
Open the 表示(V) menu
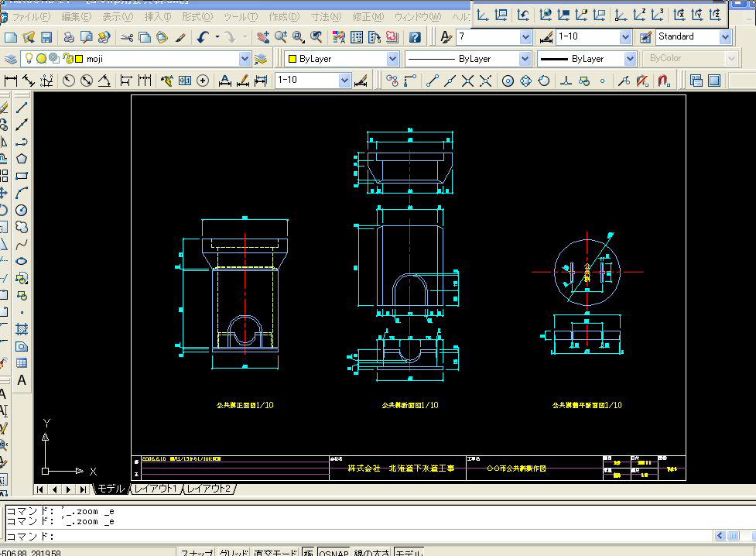pyautogui.click(x=118, y=17)
